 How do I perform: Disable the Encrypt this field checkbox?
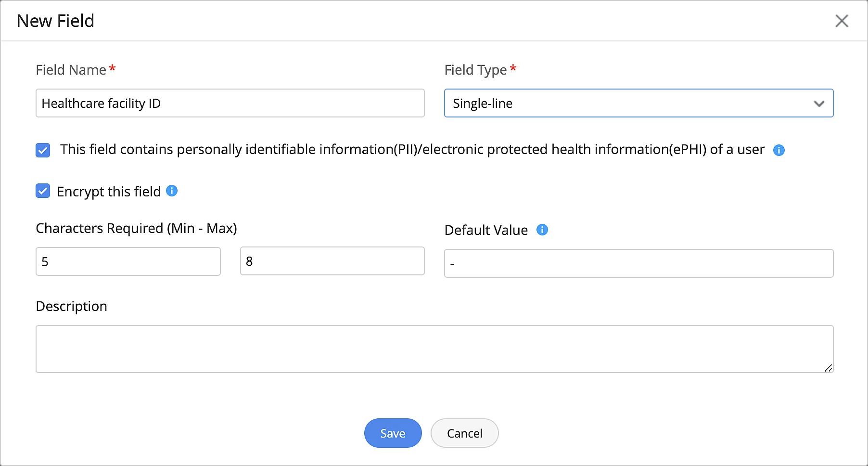[x=43, y=191]
